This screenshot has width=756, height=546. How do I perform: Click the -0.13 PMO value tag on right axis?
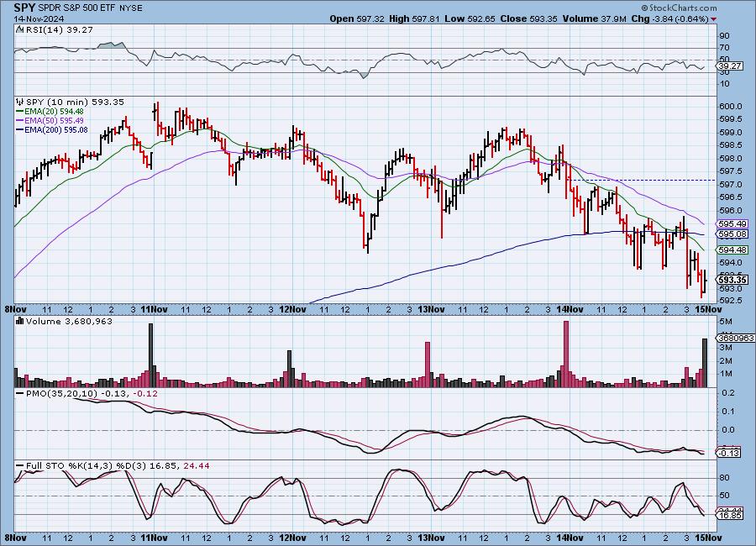(x=729, y=453)
